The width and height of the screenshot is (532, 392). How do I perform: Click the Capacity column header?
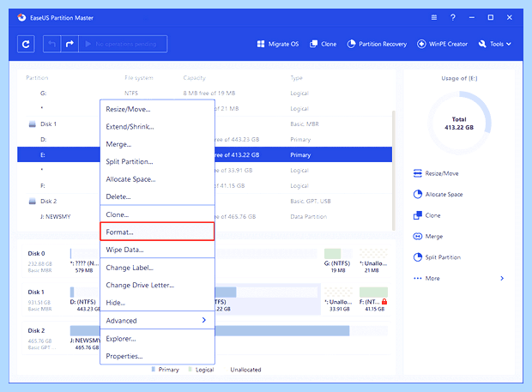[x=195, y=78]
